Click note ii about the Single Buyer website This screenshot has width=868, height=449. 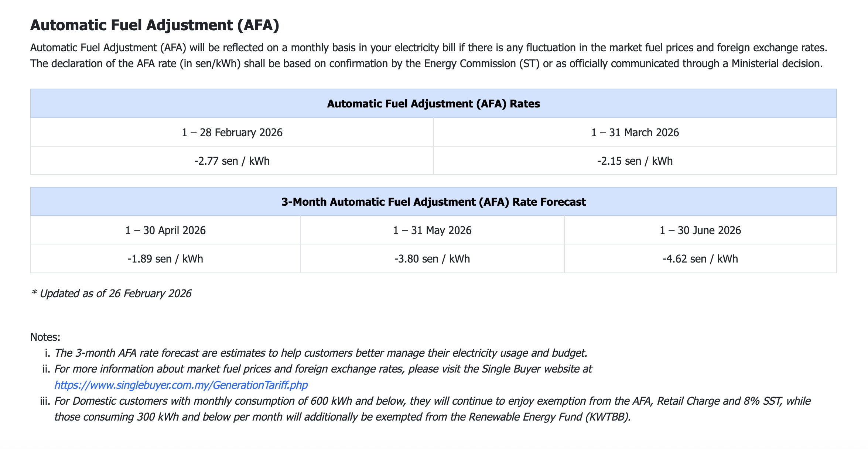click(323, 377)
